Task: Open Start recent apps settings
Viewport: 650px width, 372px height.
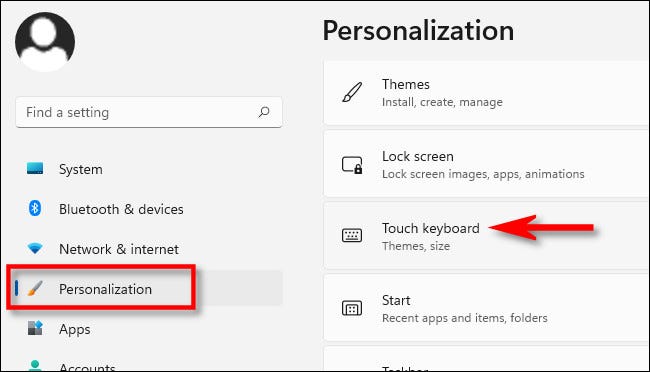Action: coord(487,308)
